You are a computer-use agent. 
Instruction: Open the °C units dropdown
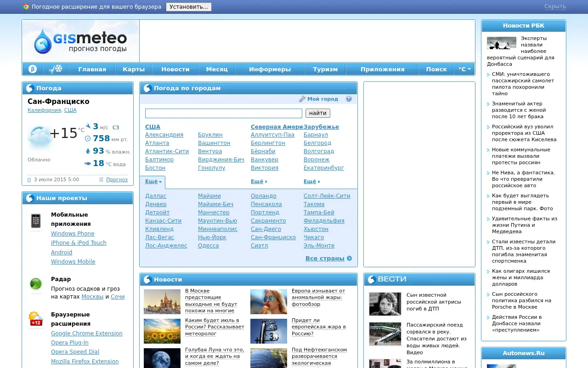(x=464, y=69)
